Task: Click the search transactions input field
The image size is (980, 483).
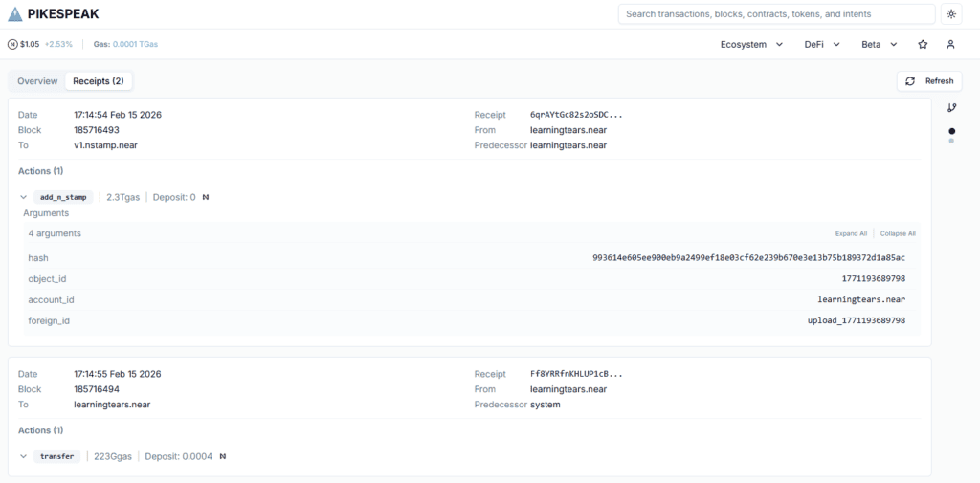Action: click(x=776, y=14)
